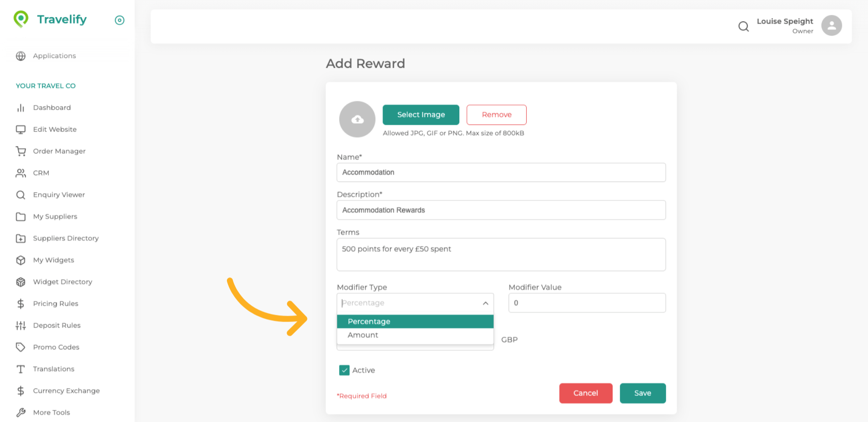Click the Select Image button
The width and height of the screenshot is (868, 422).
click(420, 114)
